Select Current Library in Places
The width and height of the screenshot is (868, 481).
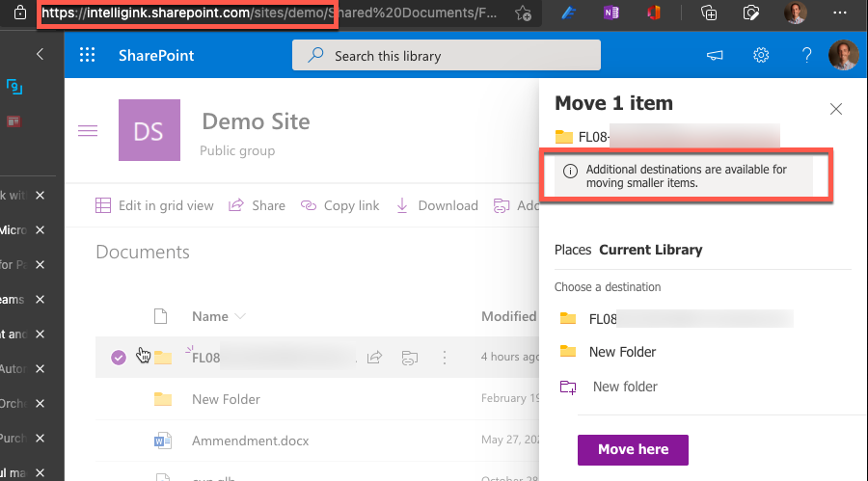[x=650, y=250]
